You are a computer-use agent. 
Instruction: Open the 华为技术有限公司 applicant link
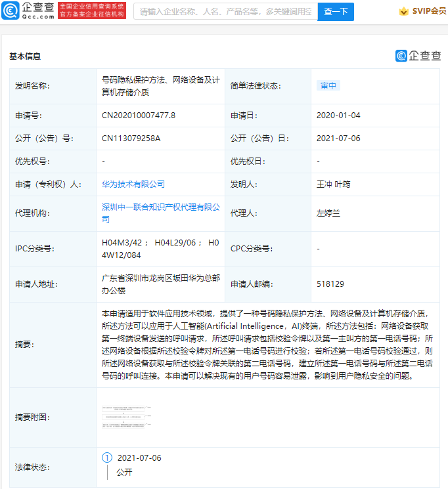coord(133,184)
